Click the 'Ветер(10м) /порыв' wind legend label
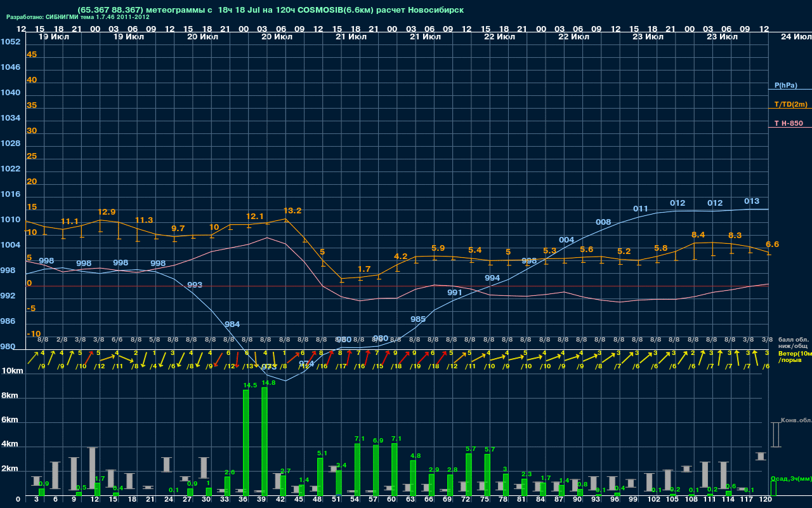 click(x=794, y=356)
